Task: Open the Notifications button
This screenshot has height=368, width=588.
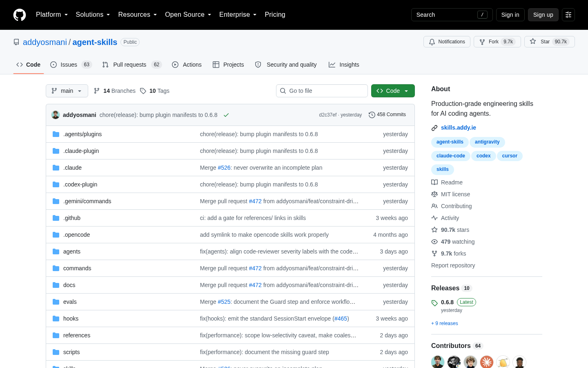Action: point(447,42)
